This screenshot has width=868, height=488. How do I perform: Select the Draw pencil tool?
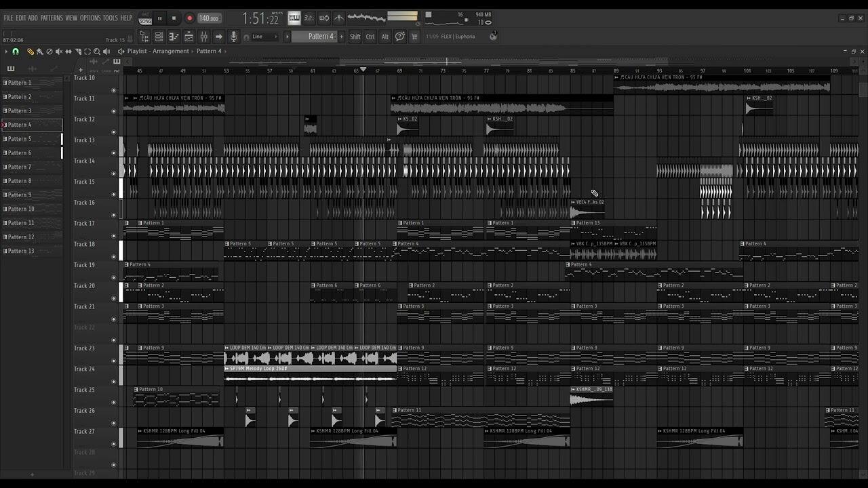[30, 52]
